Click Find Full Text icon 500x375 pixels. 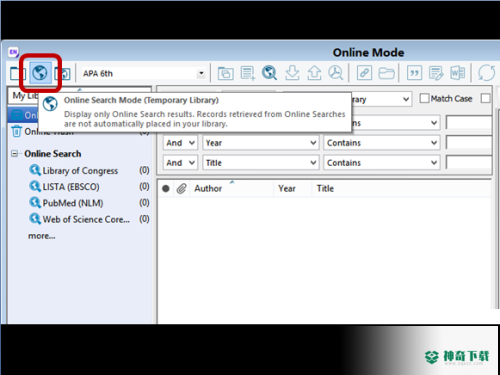(335, 73)
